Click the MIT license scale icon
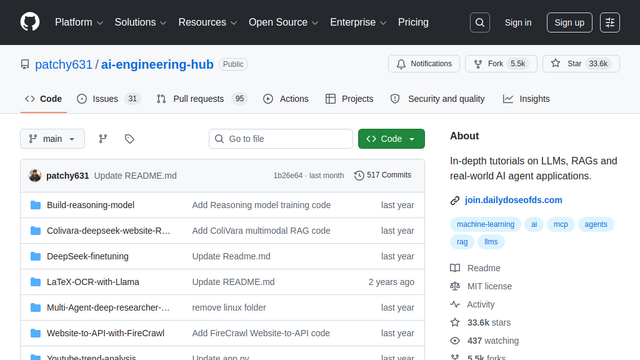Viewport: 640px width, 360px height. coord(455,286)
